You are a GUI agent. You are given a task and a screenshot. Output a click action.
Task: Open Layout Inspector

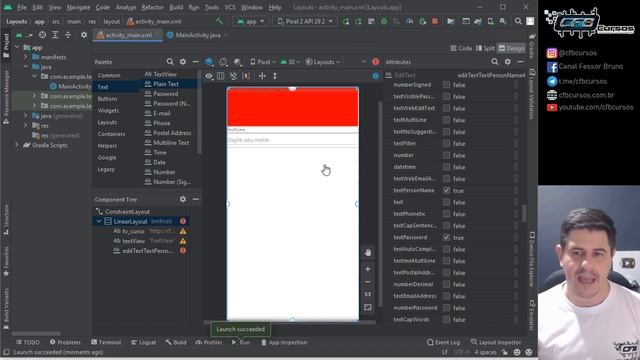pos(496,342)
